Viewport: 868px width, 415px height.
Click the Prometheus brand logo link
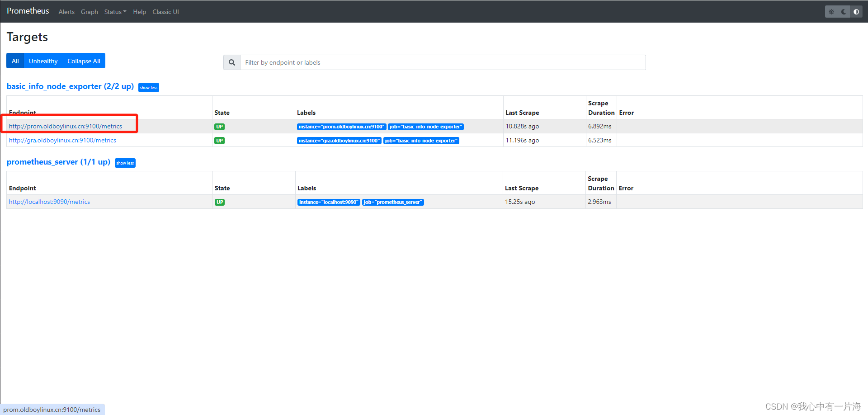(28, 11)
